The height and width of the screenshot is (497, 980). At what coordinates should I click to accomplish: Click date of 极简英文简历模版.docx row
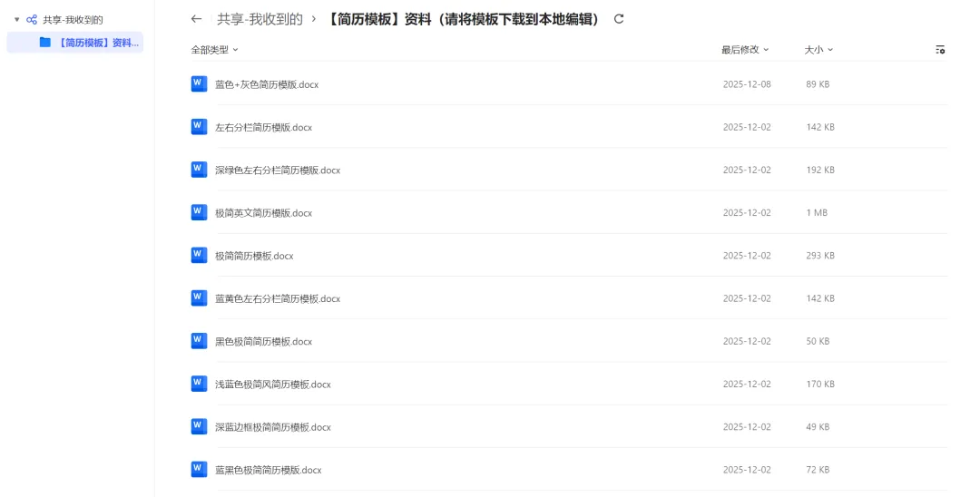(x=747, y=213)
